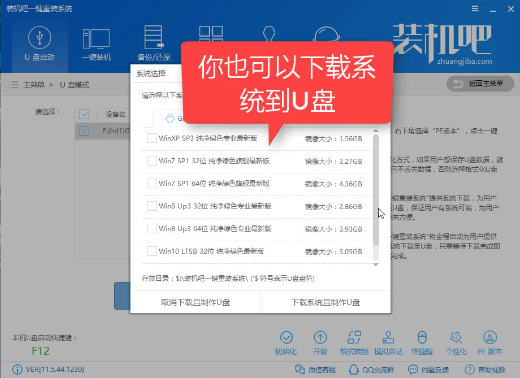
Task: Open the 备份/还原 backup restore icon
Action: coord(154,43)
